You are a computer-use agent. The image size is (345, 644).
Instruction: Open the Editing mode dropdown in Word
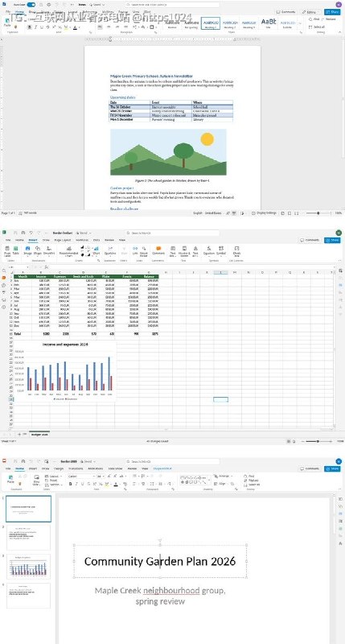(311, 12)
